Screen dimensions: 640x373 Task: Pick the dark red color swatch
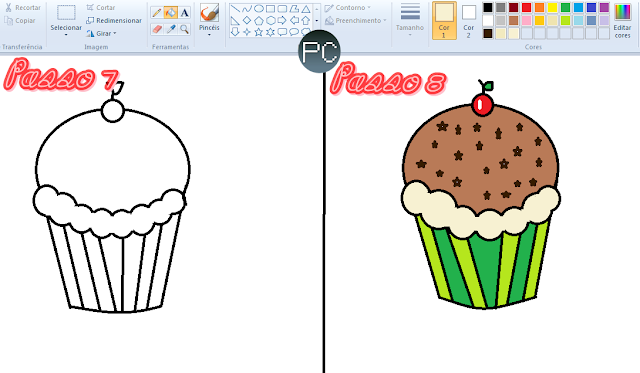point(513,7)
